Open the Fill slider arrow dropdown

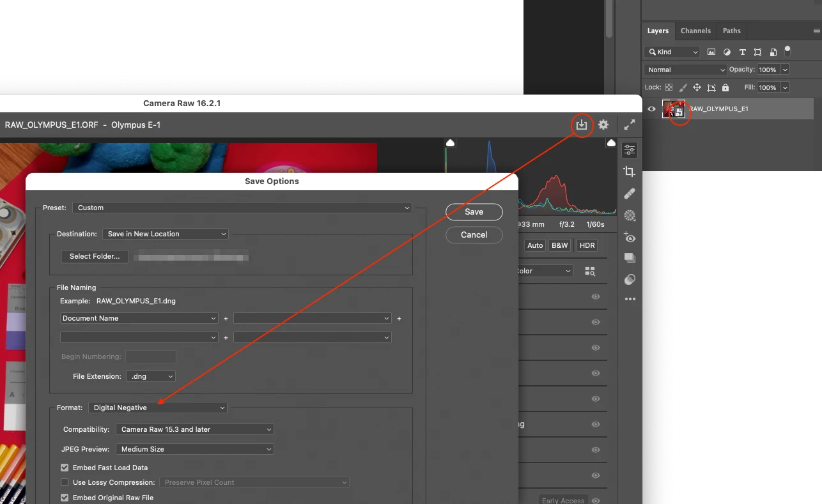click(x=785, y=88)
